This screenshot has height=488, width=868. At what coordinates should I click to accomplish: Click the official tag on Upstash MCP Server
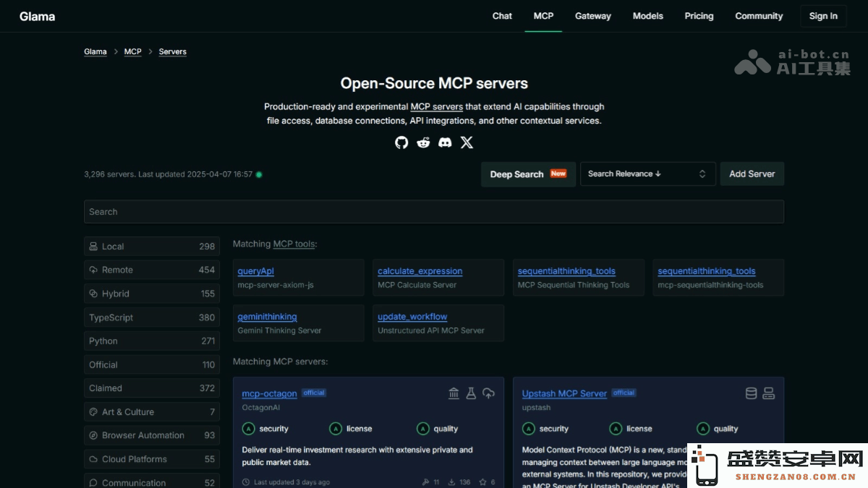[x=624, y=393]
